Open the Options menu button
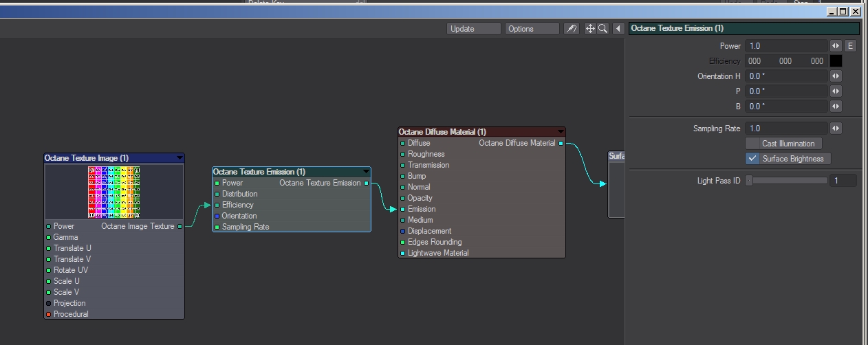 (532, 29)
